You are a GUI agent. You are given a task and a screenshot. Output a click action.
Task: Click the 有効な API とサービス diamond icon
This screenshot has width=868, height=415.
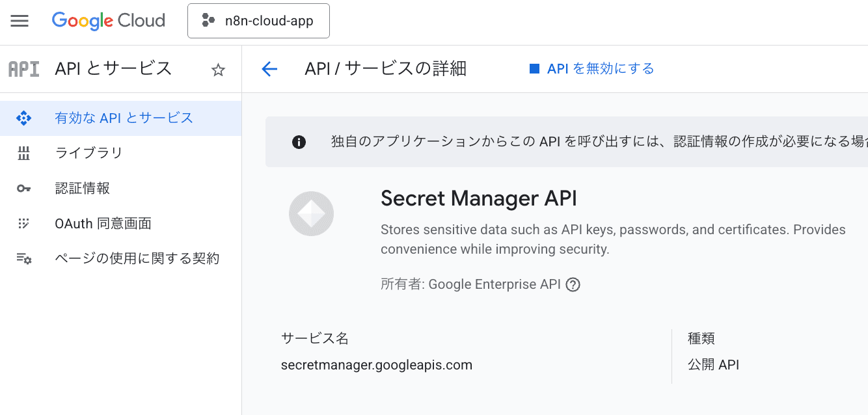(x=24, y=118)
